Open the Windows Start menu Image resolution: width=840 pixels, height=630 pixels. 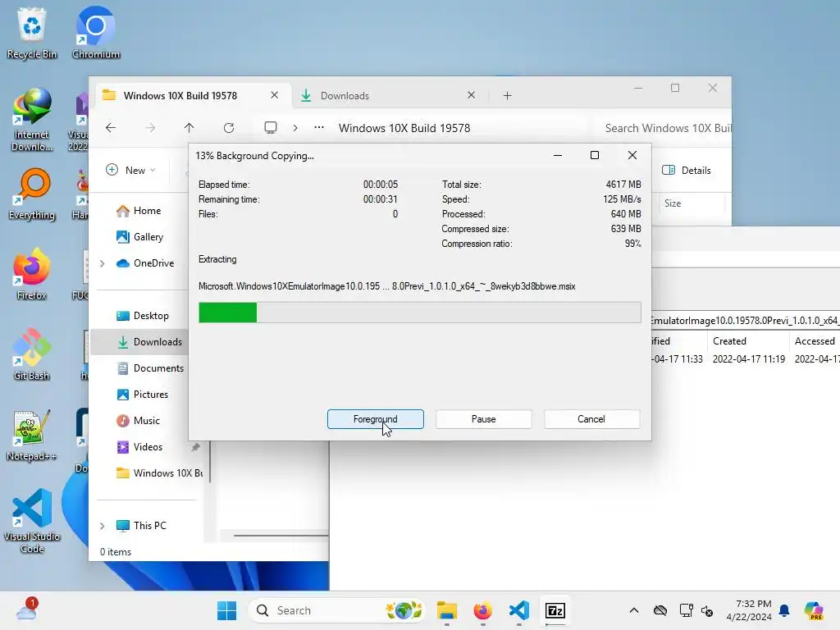(226, 610)
